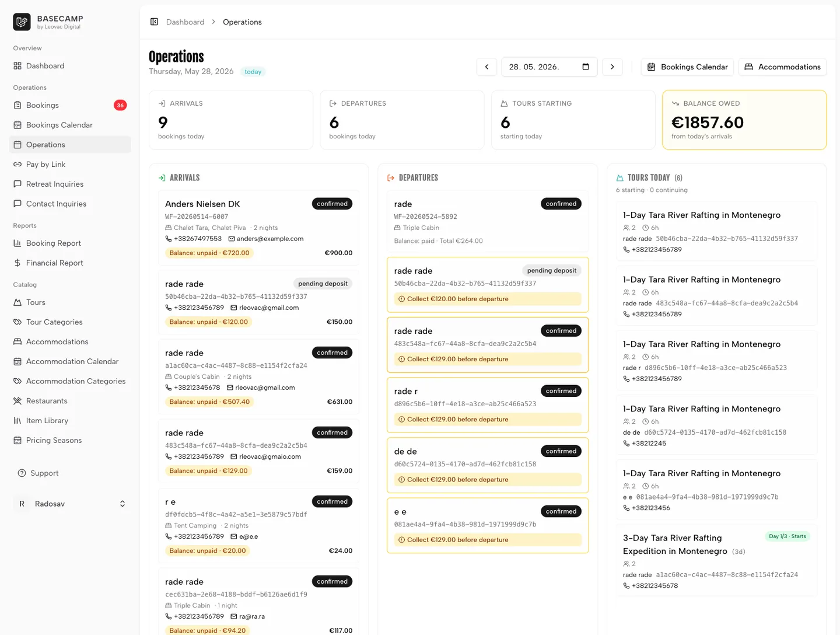Toggle sidebar panel icon beside Dashboard breadcrumb
This screenshot has height=635, width=840.
[x=154, y=22]
